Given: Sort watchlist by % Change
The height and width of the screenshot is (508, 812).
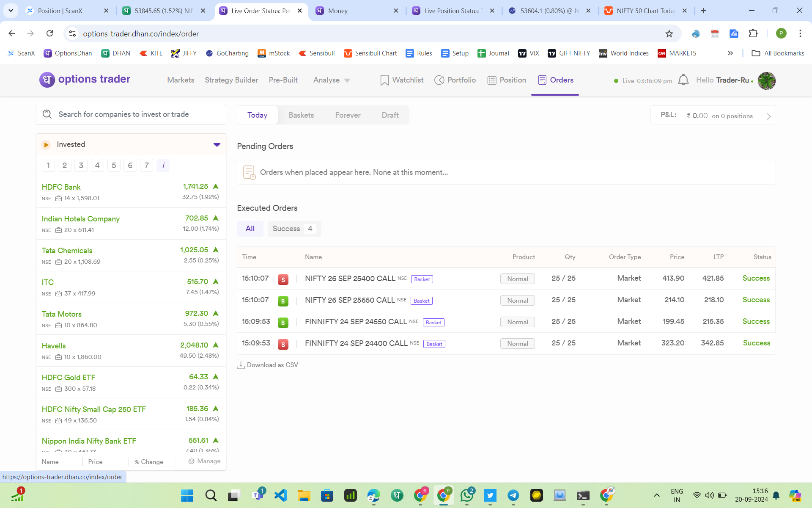Looking at the screenshot, I should coord(149,461).
